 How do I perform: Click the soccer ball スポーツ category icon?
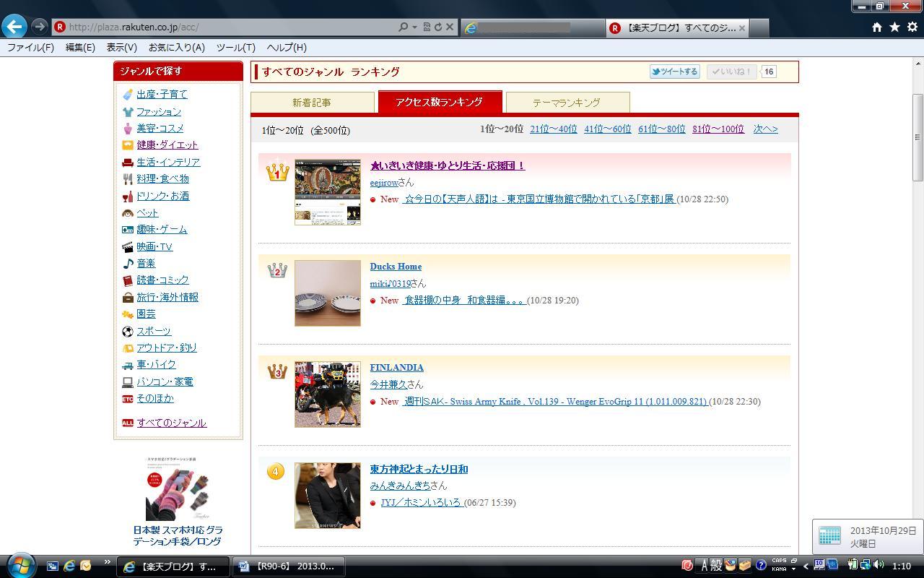128,332
